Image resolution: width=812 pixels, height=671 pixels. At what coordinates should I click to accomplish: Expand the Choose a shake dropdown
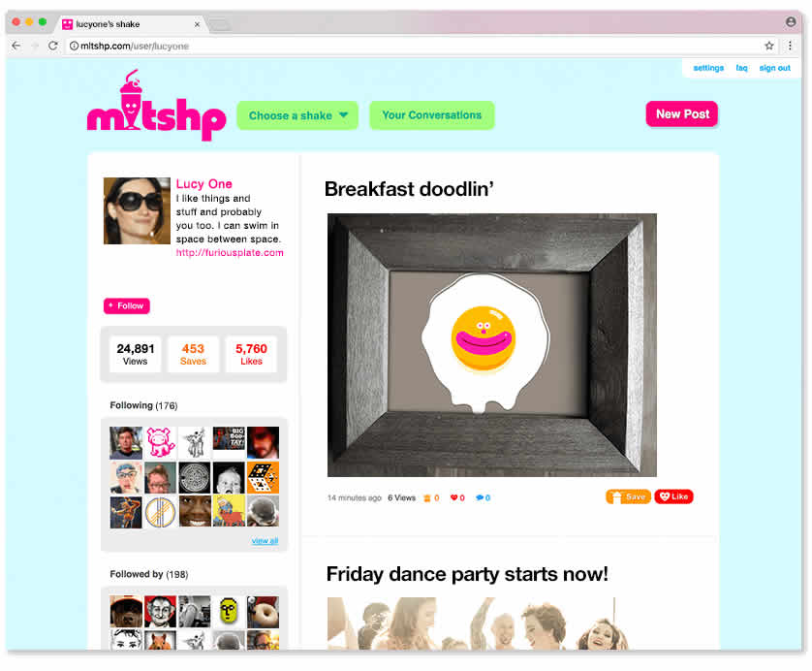point(297,115)
